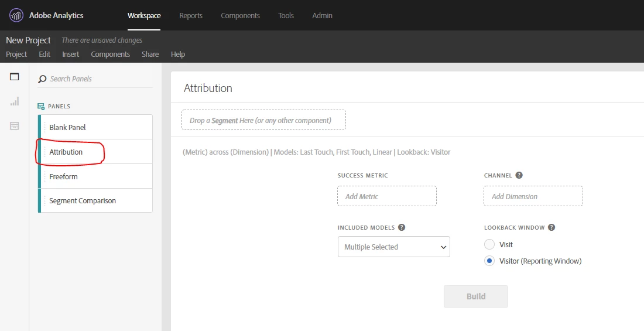Open the Components top navigation tab
Image resolution: width=644 pixels, height=331 pixels.
240,16
